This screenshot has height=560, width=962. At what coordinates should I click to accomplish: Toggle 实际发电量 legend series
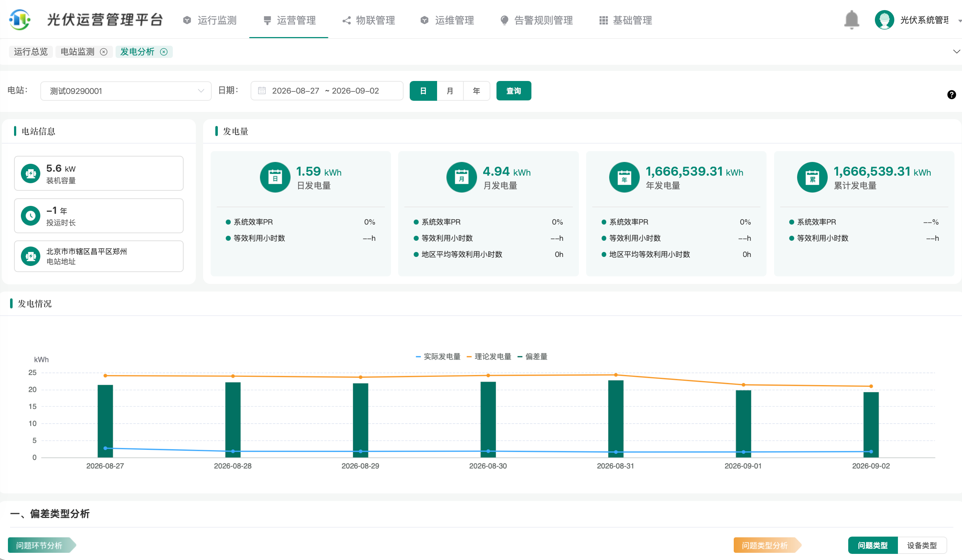[438, 357]
